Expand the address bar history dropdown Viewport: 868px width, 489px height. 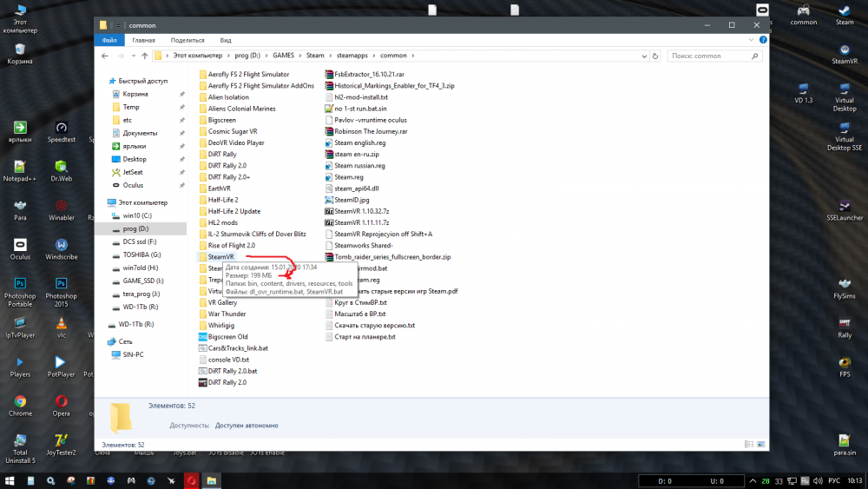[644, 56]
